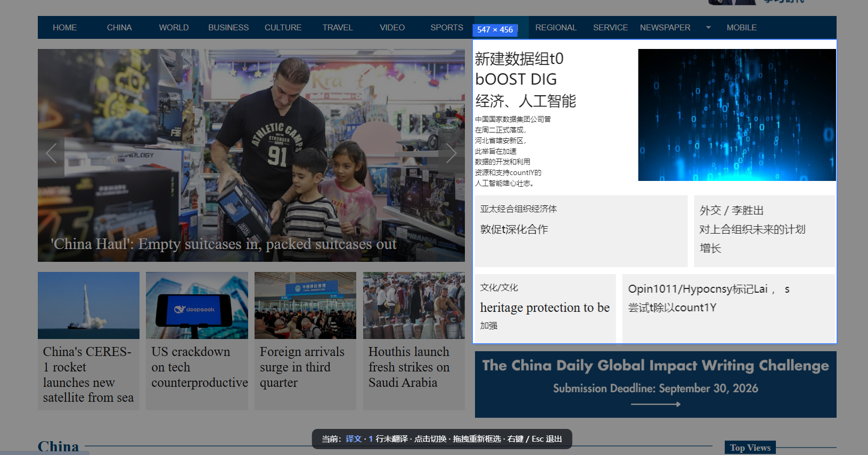The height and width of the screenshot is (455, 868).
Task: Open the NEWSPAPER dropdown arrow
Action: (708, 28)
